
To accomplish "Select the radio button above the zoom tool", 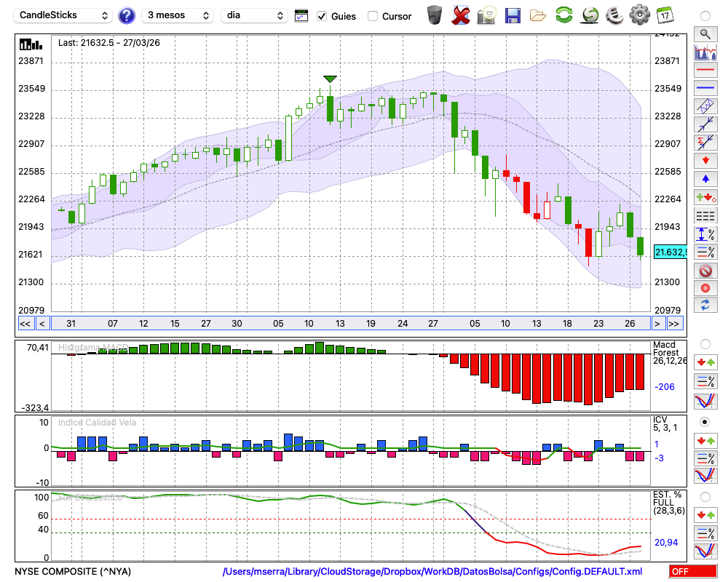I will [705, 16].
